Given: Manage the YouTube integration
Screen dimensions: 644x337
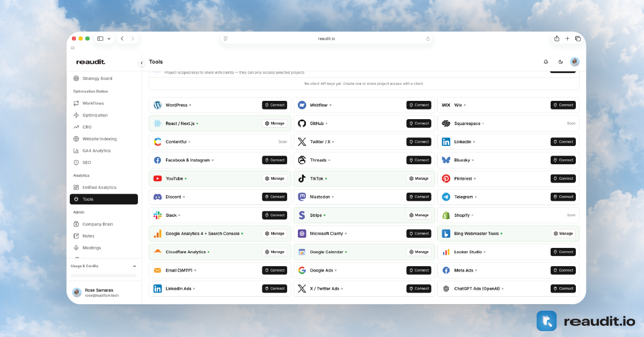Looking at the screenshot, I should pyautogui.click(x=274, y=179).
